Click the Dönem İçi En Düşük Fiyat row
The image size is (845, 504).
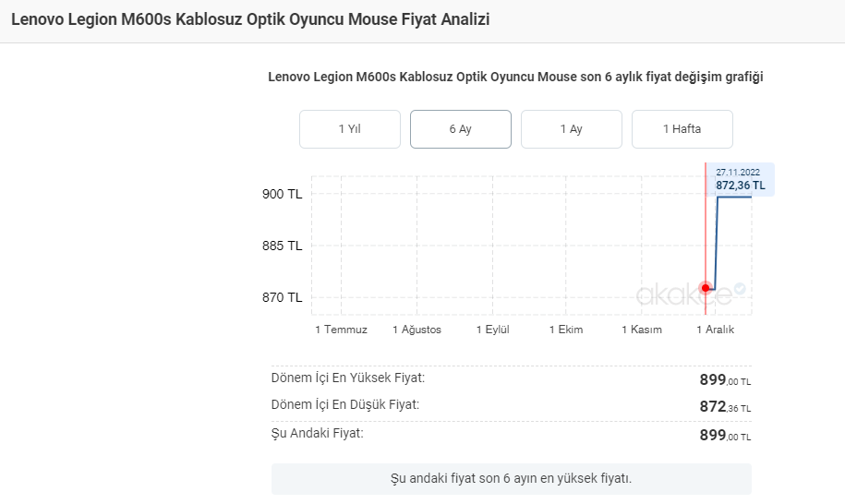tap(511, 405)
